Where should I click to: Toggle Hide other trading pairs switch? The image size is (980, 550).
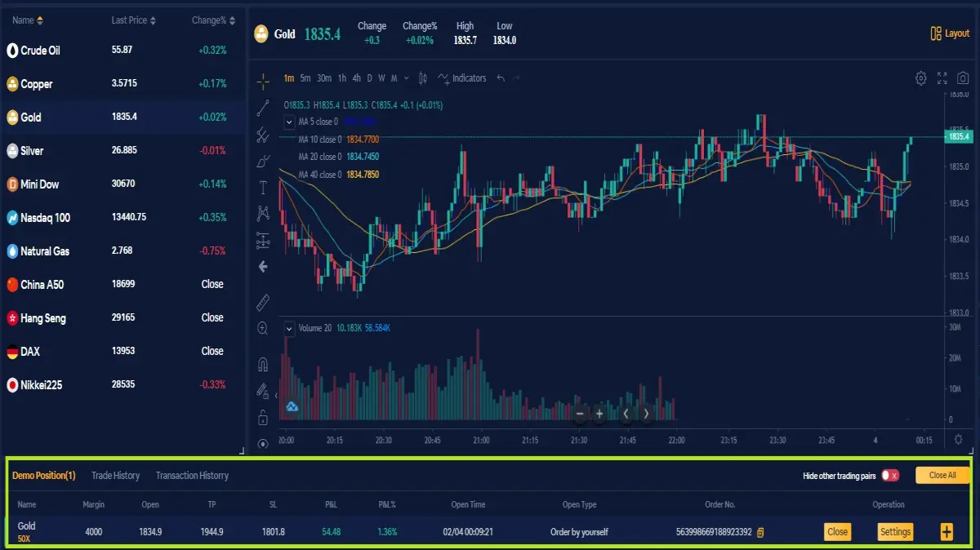(x=890, y=475)
